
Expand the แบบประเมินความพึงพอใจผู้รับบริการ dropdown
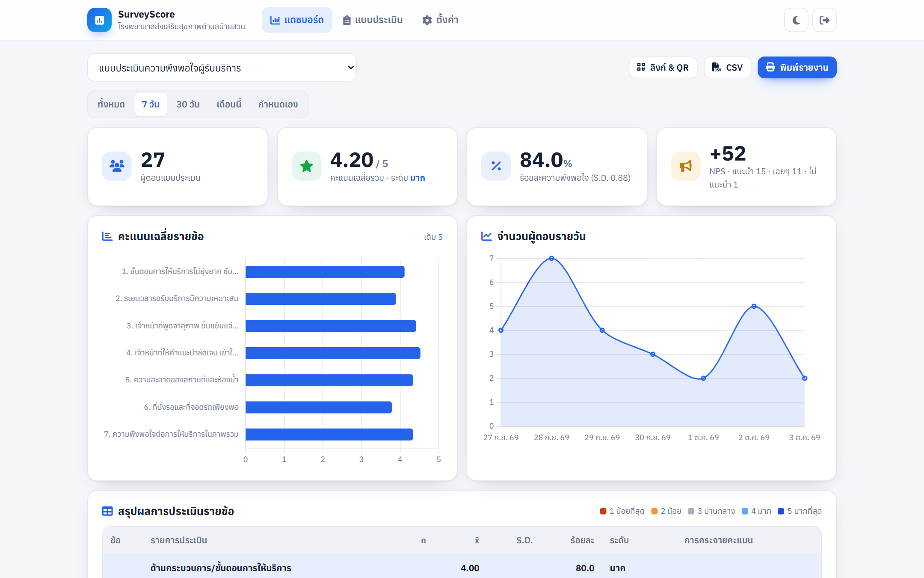pyautogui.click(x=222, y=68)
